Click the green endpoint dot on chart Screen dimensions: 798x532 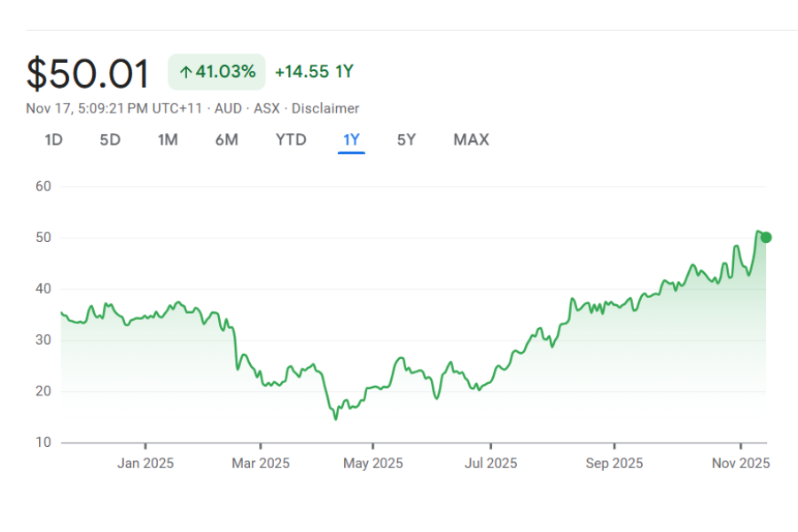766,237
